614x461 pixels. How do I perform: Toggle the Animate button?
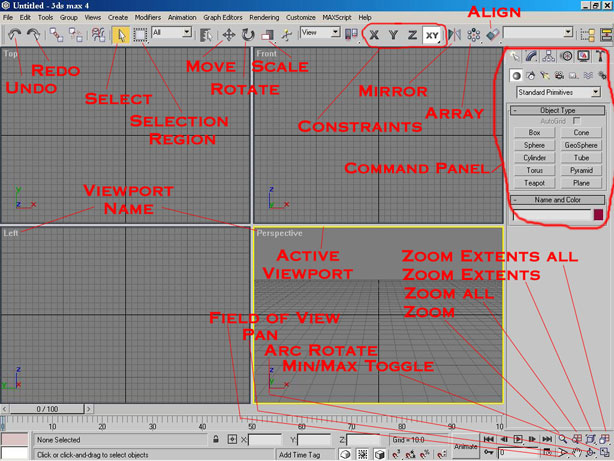(x=466, y=447)
